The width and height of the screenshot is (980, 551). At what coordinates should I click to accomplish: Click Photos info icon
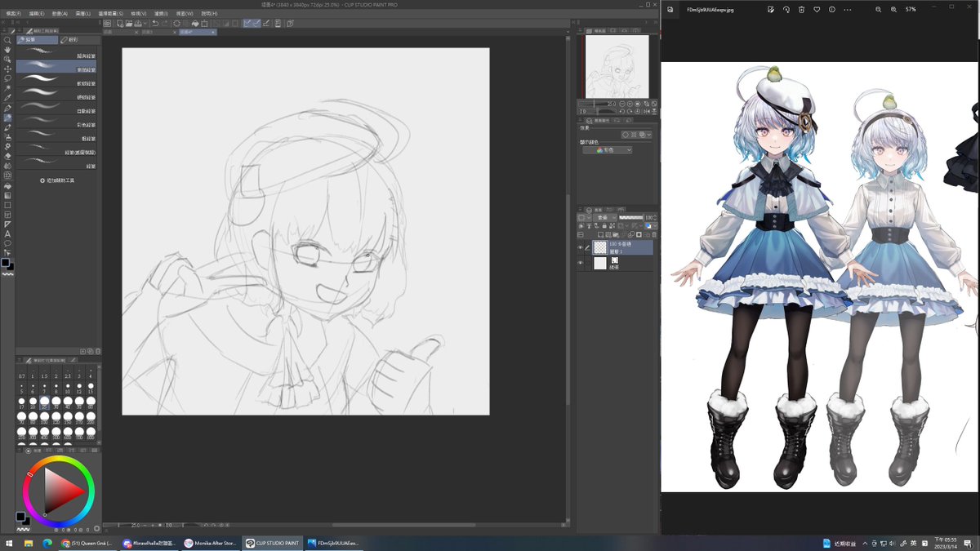coord(832,9)
